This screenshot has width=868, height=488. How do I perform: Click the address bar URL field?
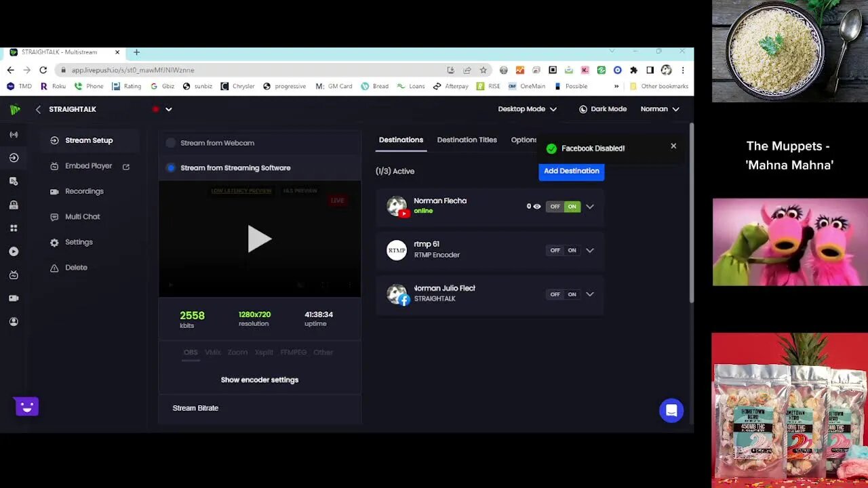click(254, 70)
